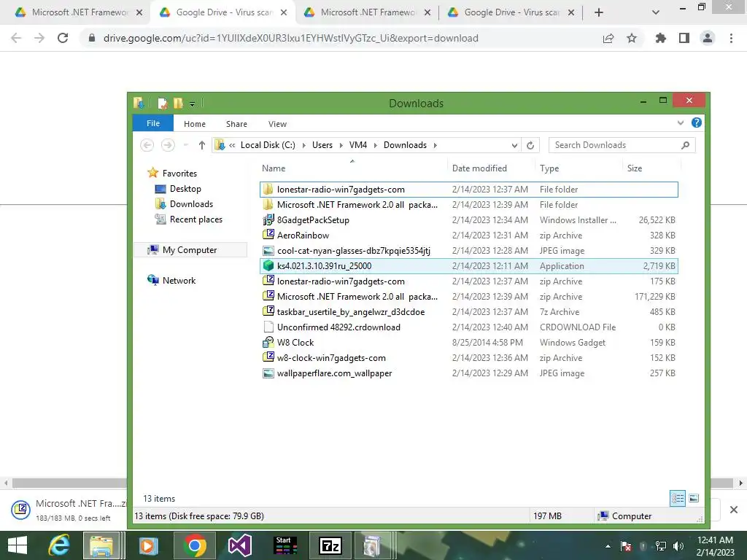Click the Chrome address bar URL

click(290, 38)
